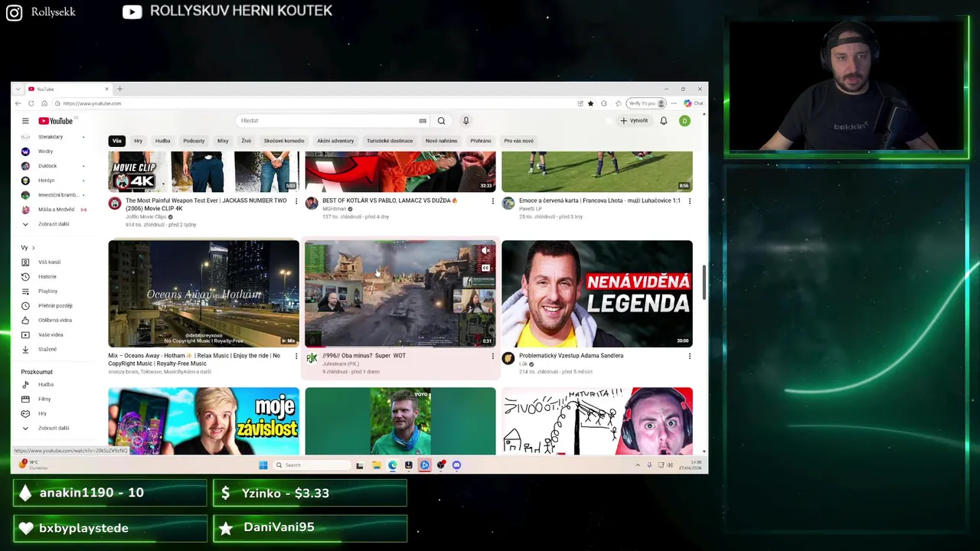
Task: Open options menu for Adama Sandlera video
Action: (689, 356)
